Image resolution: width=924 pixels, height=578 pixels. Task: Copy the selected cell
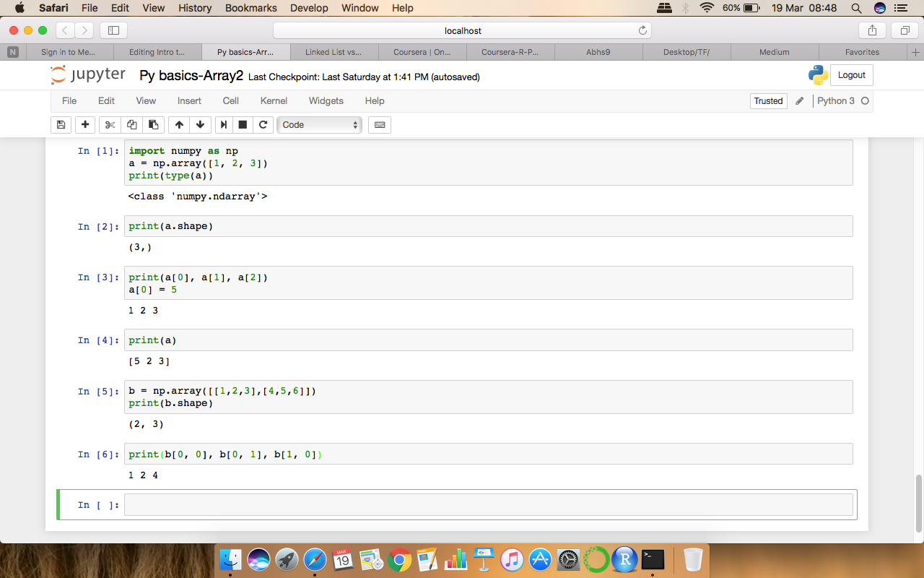[x=131, y=124]
